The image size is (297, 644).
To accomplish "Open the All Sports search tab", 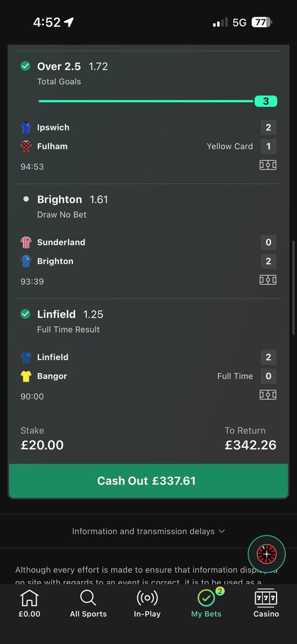I will (x=88, y=604).
